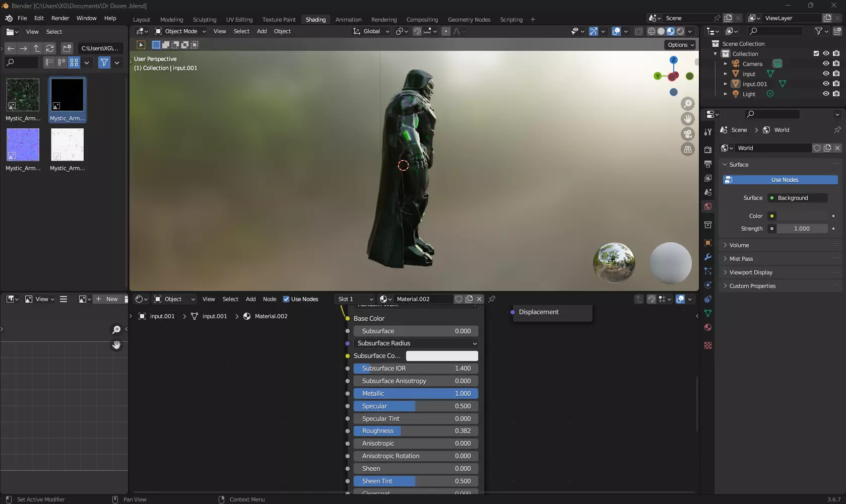
Task: Switch to the UV Editing workspace tab
Action: click(x=239, y=20)
